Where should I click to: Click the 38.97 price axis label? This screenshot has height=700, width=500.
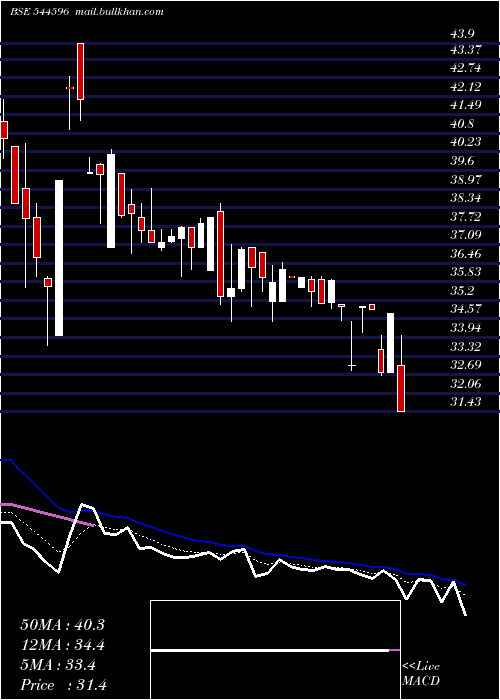466,180
